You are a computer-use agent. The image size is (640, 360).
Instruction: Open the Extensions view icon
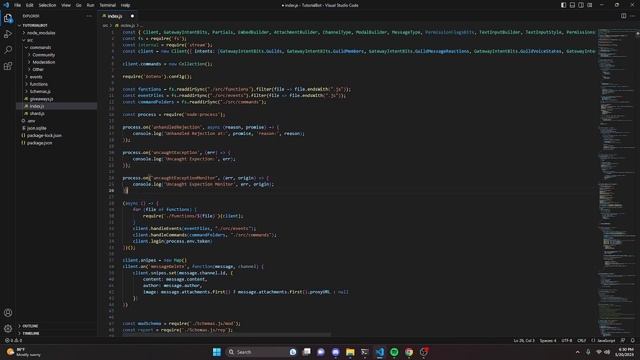pyautogui.click(x=8, y=66)
